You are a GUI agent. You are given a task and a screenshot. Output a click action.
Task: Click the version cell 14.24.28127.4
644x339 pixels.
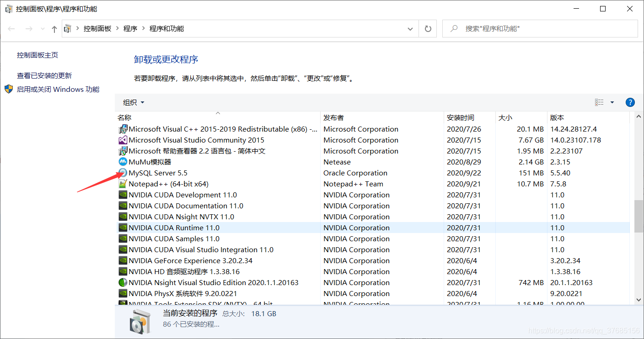pos(574,129)
